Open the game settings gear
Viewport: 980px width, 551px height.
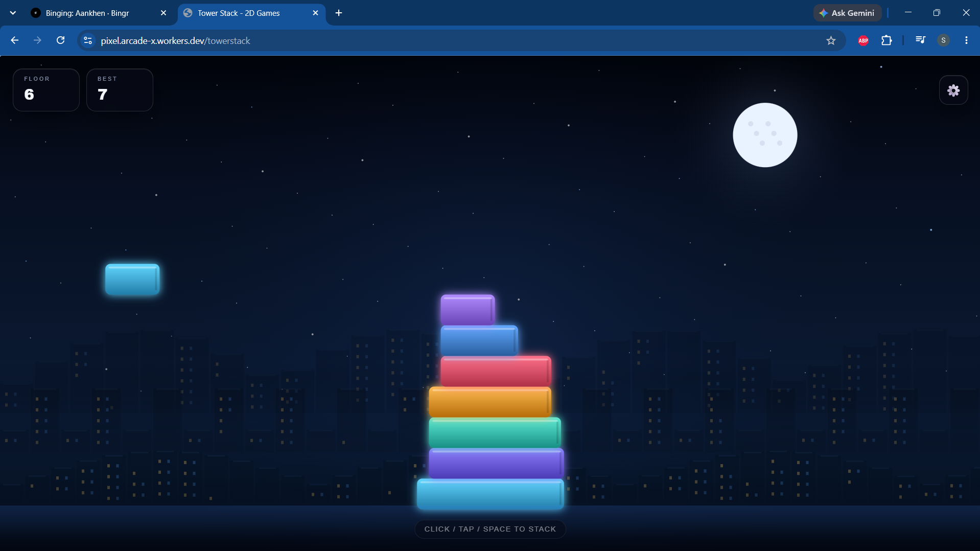coord(953,90)
